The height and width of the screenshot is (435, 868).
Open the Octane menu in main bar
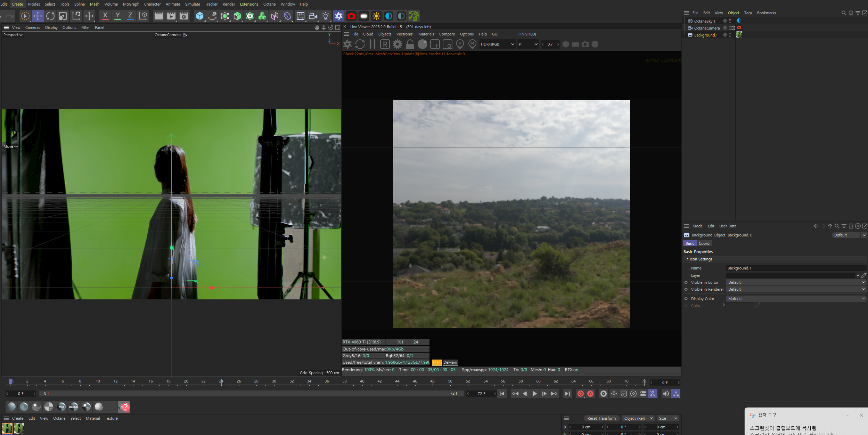point(269,4)
